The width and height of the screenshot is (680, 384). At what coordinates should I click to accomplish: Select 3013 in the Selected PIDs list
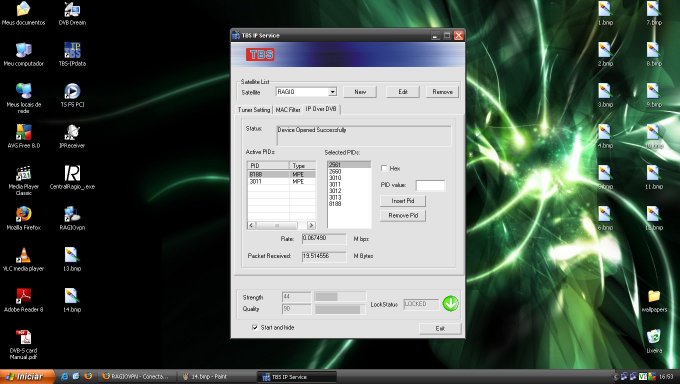349,197
